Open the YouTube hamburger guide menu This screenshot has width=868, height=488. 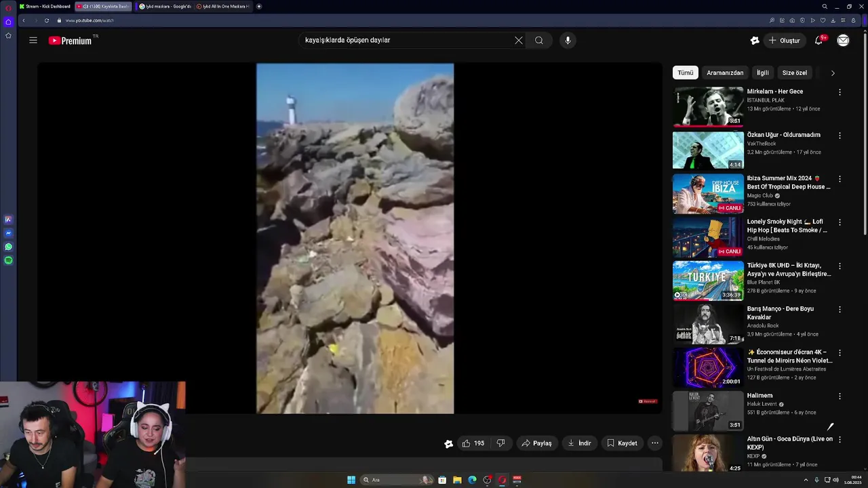(33, 40)
